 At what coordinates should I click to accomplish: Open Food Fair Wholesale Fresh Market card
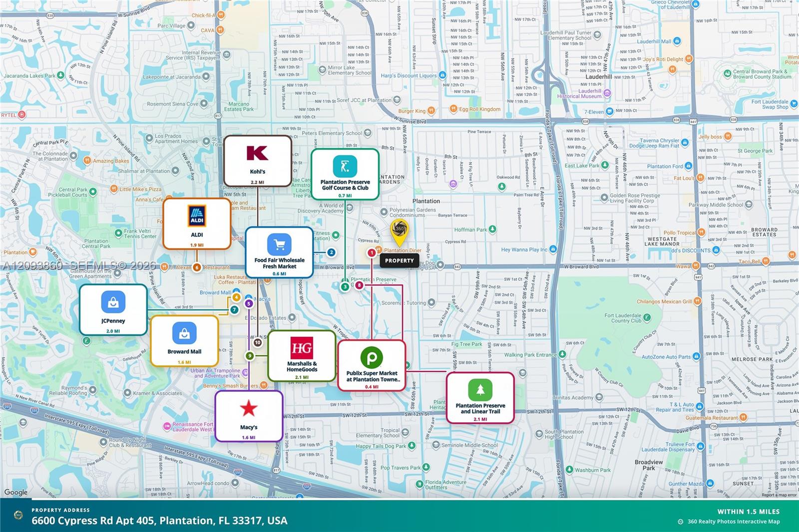279,253
